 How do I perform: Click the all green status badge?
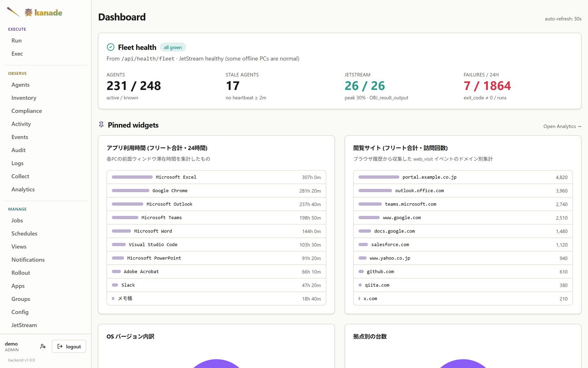[x=173, y=47]
